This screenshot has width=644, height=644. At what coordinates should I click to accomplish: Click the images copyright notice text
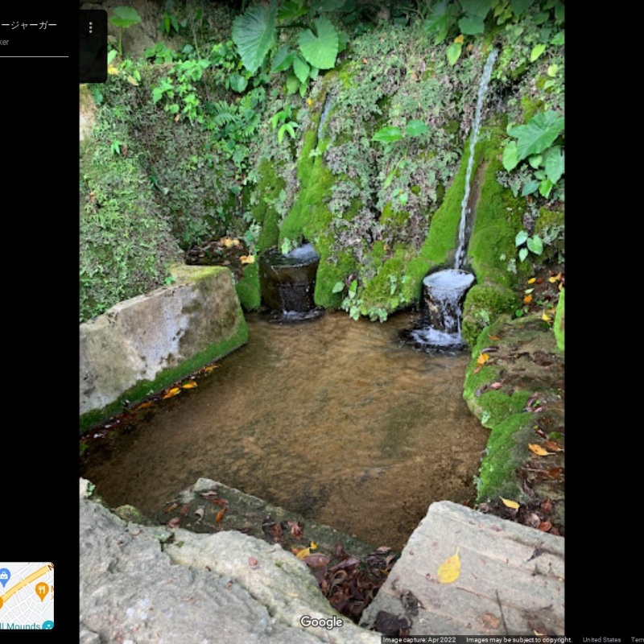tap(518, 640)
